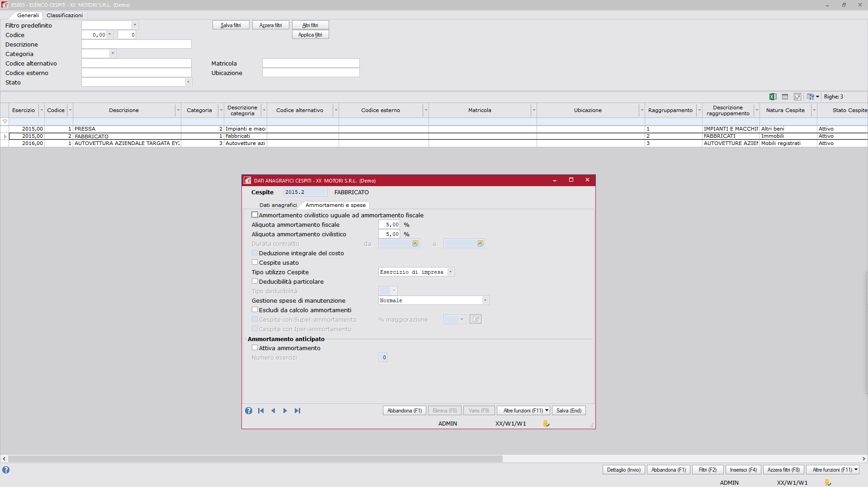
Task: Click Dettaglio (Invio) button
Action: (623, 470)
